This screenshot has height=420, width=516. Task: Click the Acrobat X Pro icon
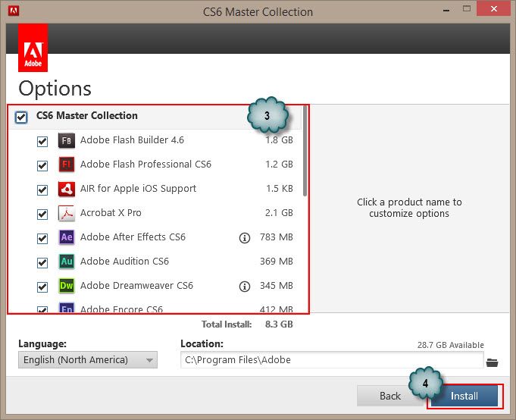point(67,213)
